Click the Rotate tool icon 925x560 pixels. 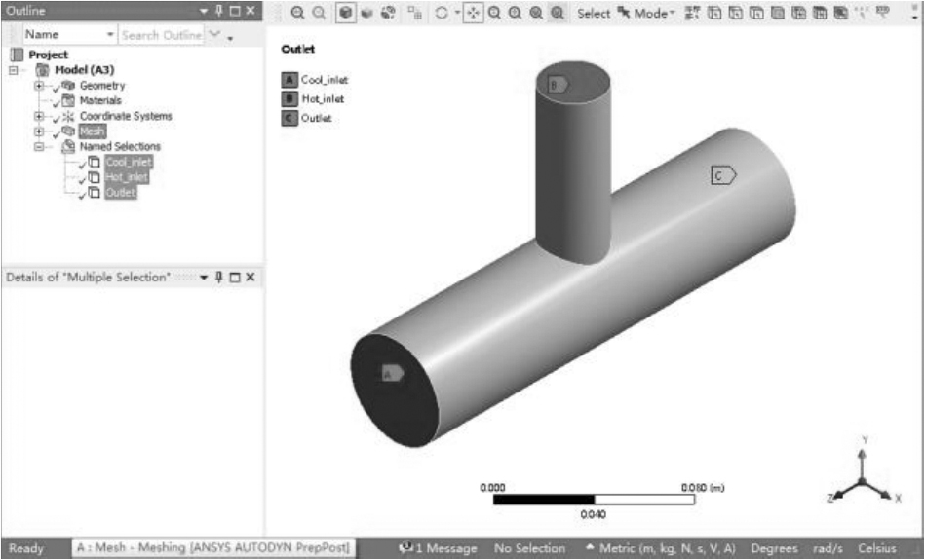[x=441, y=14]
